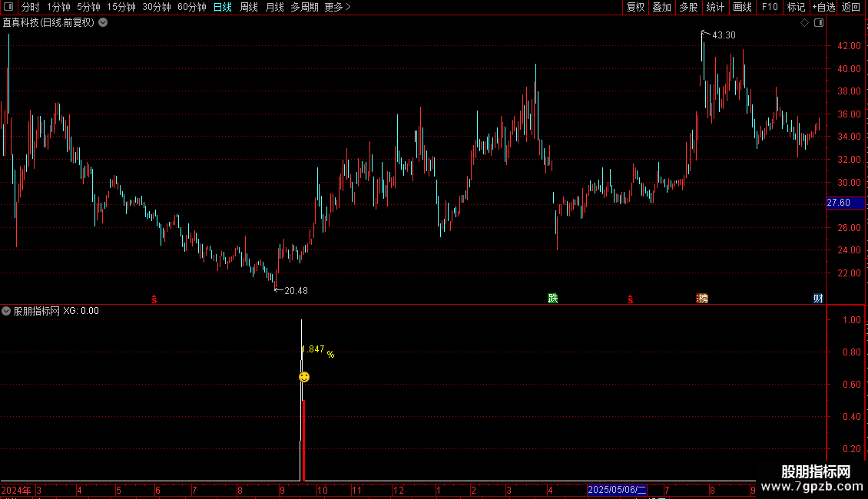Select the 15分钟 period tab
The image size is (868, 499).
click(x=121, y=7)
